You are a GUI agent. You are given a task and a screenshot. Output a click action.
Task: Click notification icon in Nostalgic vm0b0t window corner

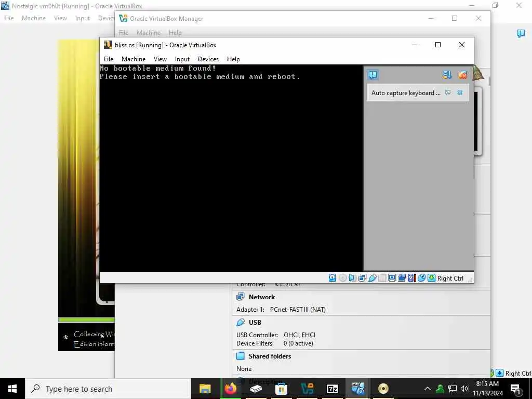(x=521, y=33)
